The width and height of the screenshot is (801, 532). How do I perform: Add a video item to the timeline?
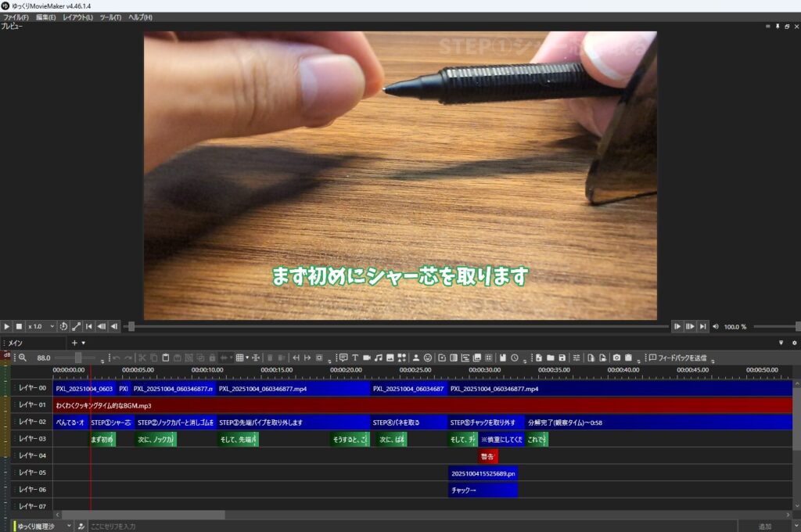(x=365, y=358)
